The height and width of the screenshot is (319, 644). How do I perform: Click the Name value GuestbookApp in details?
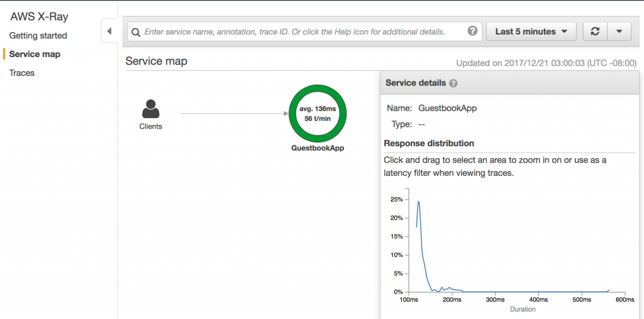click(447, 108)
